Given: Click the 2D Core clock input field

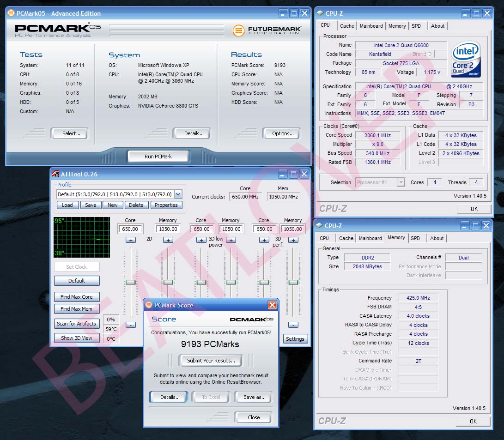Looking at the screenshot, I should tap(130, 229).
